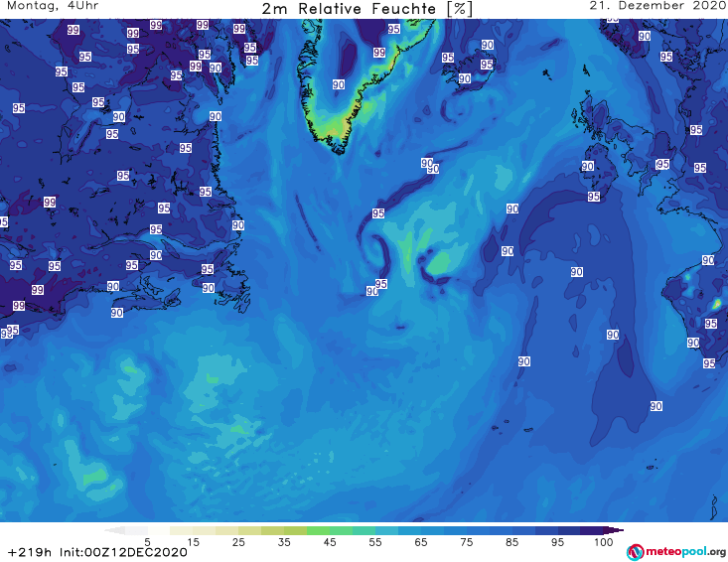Click the 95 value label just south of Ireland
Screen dimensions: 728x562
pos(594,197)
